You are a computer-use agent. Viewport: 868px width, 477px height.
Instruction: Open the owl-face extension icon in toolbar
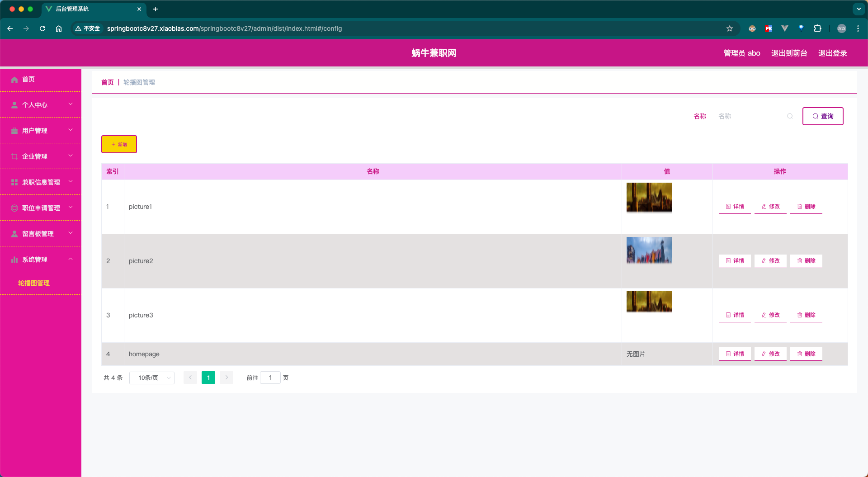click(x=752, y=28)
